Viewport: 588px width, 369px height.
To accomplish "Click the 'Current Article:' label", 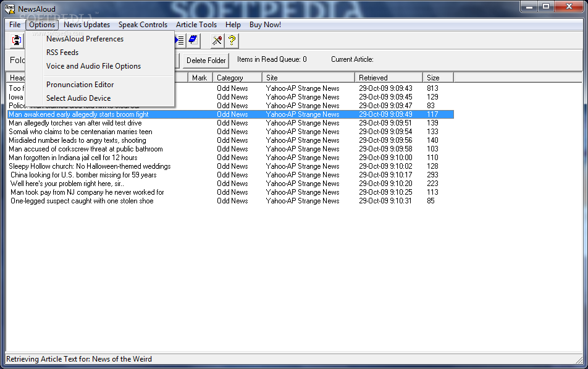I will (x=352, y=59).
